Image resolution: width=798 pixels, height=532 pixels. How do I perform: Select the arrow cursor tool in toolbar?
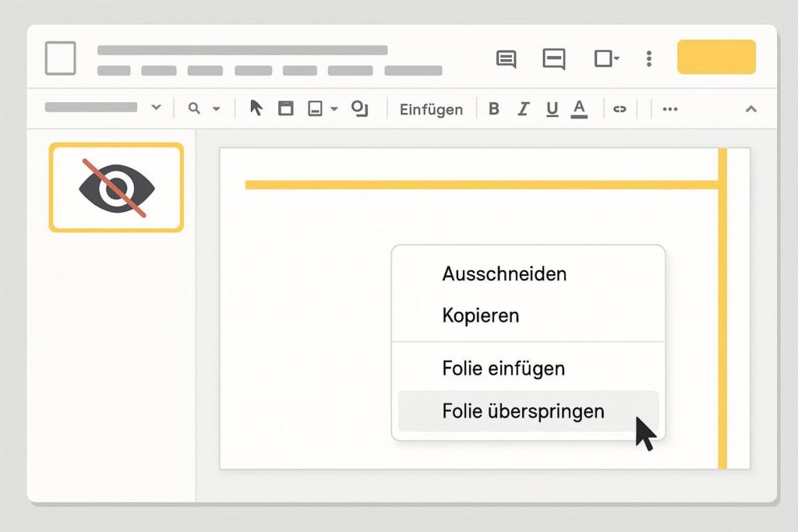(x=256, y=108)
